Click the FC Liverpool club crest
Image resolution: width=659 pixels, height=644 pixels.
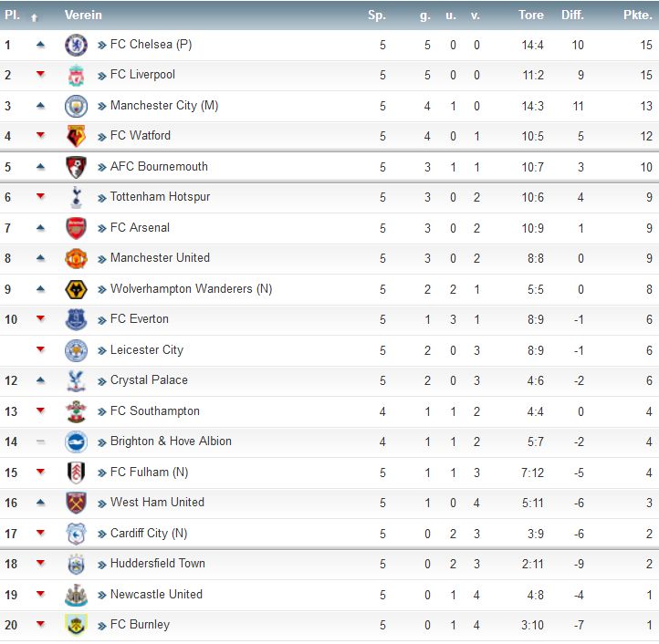[x=76, y=76]
